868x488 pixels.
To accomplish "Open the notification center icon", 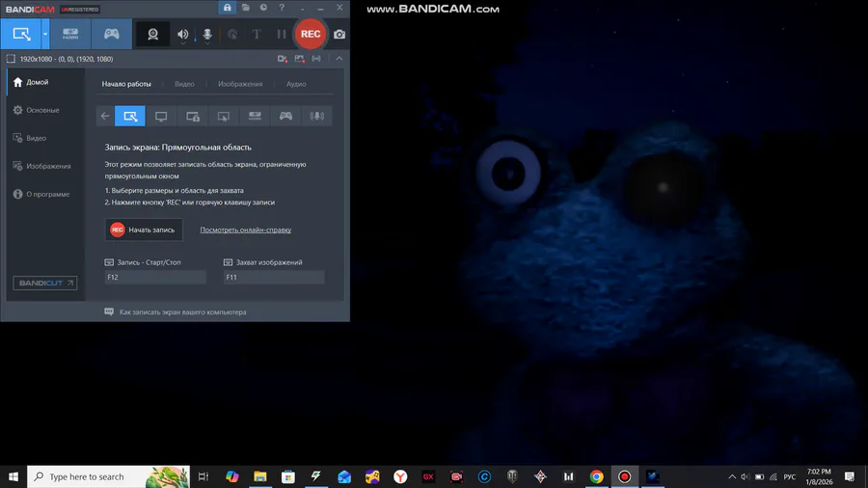I will (850, 476).
